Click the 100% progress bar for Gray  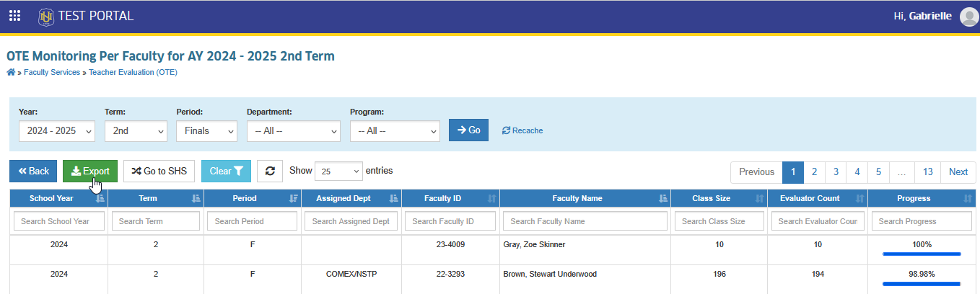pos(922,254)
